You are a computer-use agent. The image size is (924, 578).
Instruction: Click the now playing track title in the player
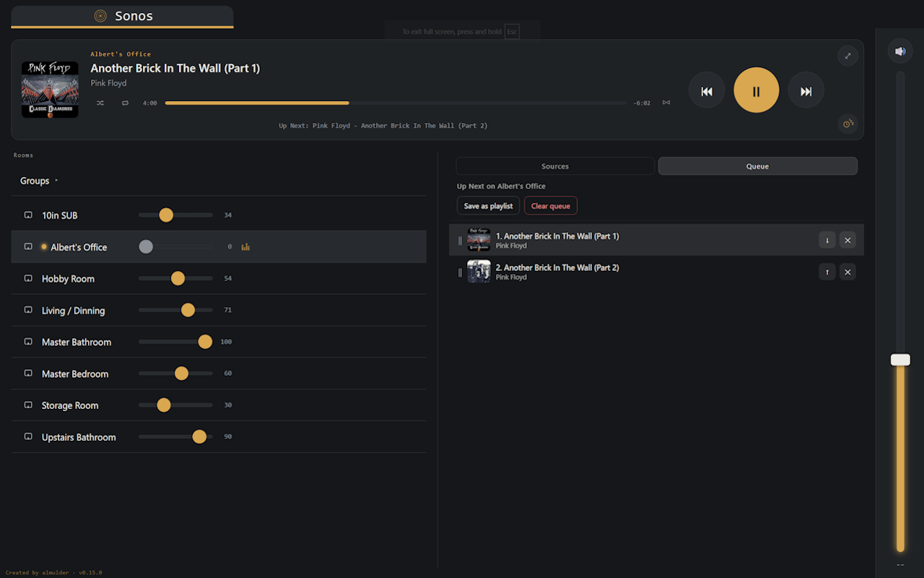click(175, 69)
